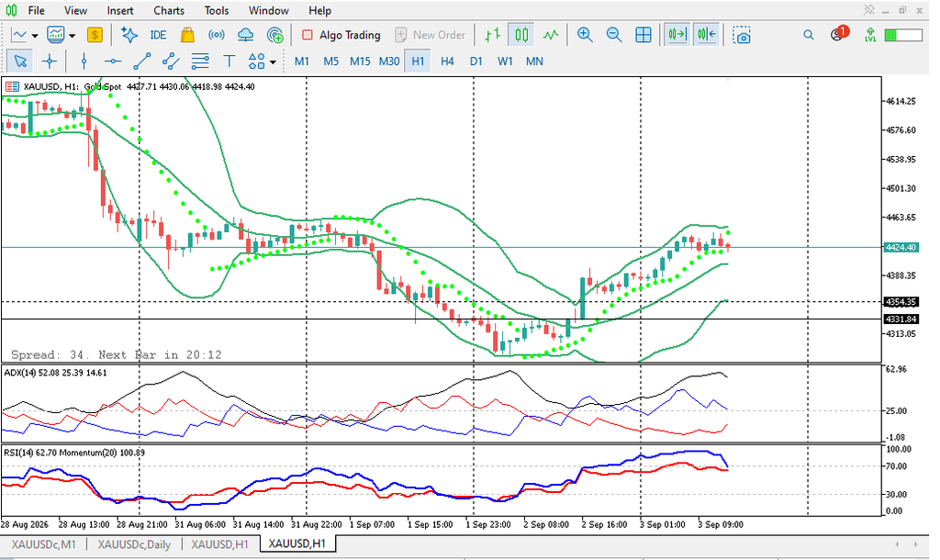The height and width of the screenshot is (560, 940).
Task: Click the sparkle AI assistant icon
Action: coord(129,36)
